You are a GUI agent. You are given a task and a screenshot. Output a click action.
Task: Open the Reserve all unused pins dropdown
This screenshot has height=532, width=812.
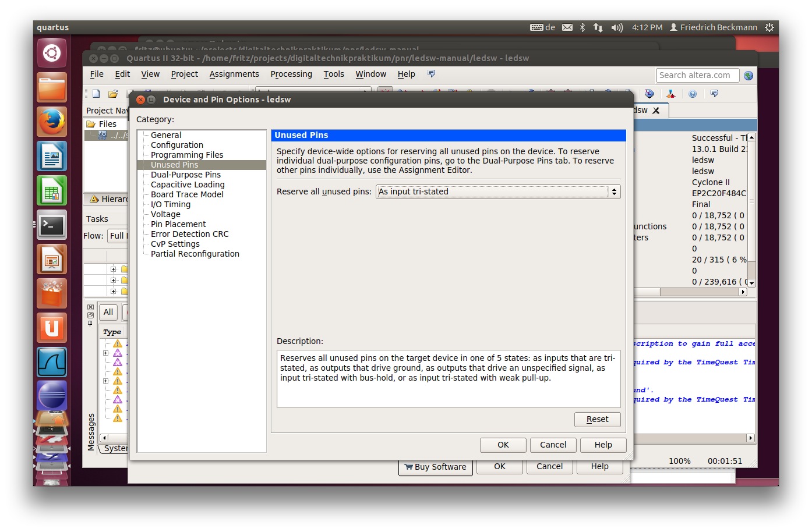tap(498, 191)
